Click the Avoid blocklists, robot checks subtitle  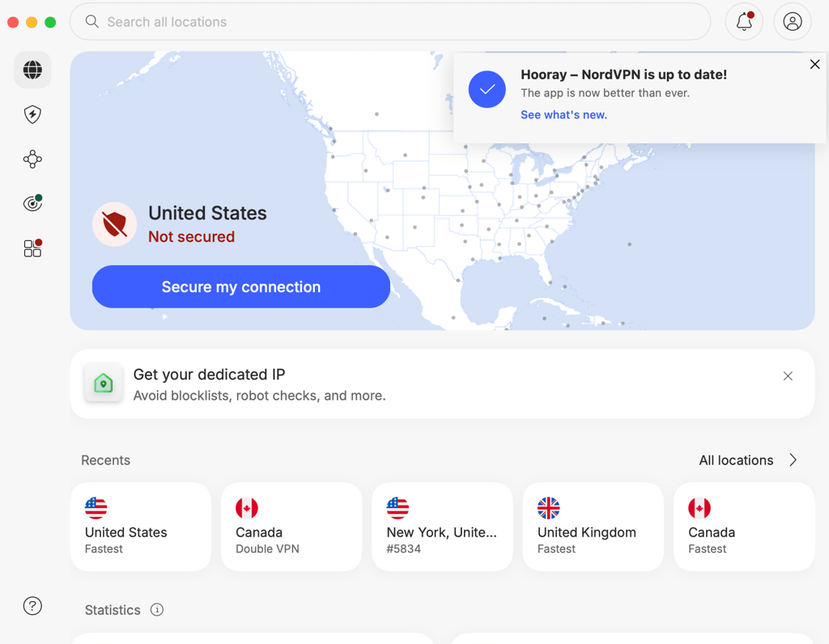click(260, 396)
